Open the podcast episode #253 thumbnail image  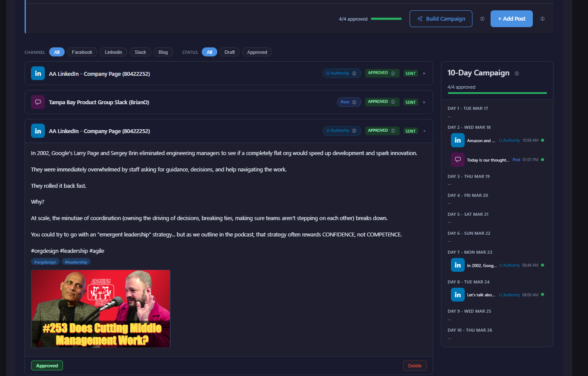[x=101, y=309]
